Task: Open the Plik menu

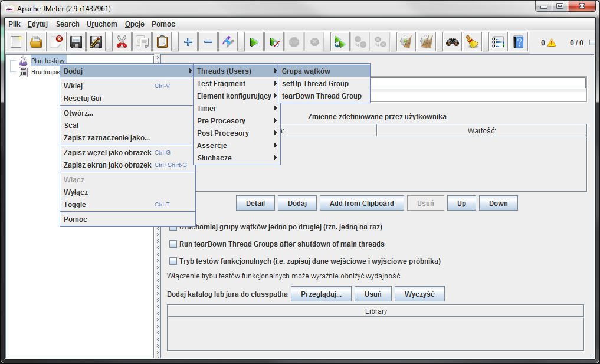Action: coord(15,24)
